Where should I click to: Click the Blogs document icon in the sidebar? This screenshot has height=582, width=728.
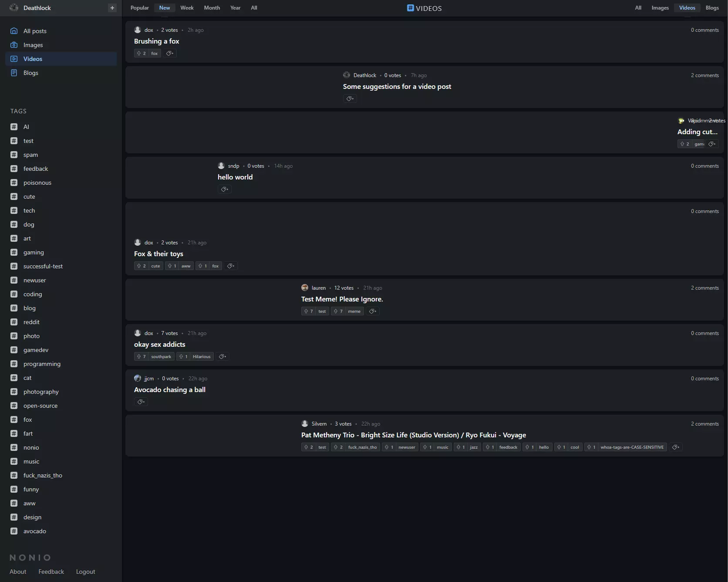pos(14,73)
